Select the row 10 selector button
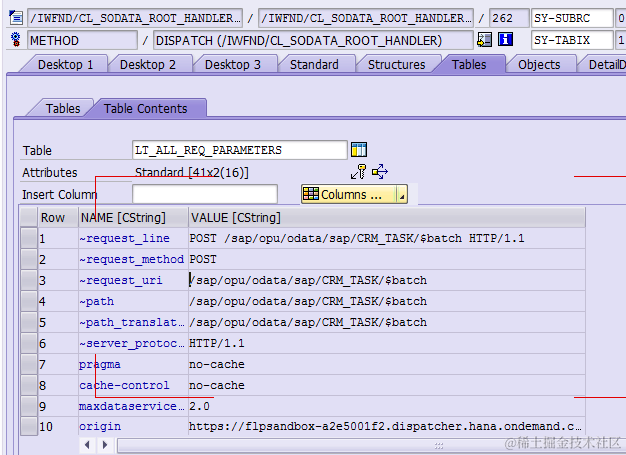The image size is (626, 455). (29, 426)
